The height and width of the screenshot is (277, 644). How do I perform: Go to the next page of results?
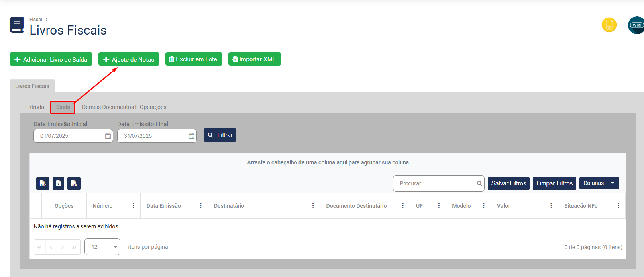[63, 247]
